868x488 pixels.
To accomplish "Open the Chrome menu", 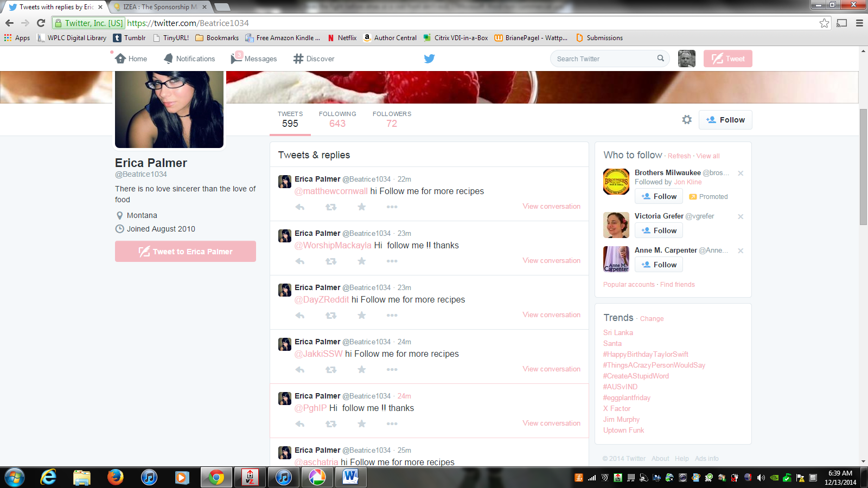I will [x=859, y=23].
